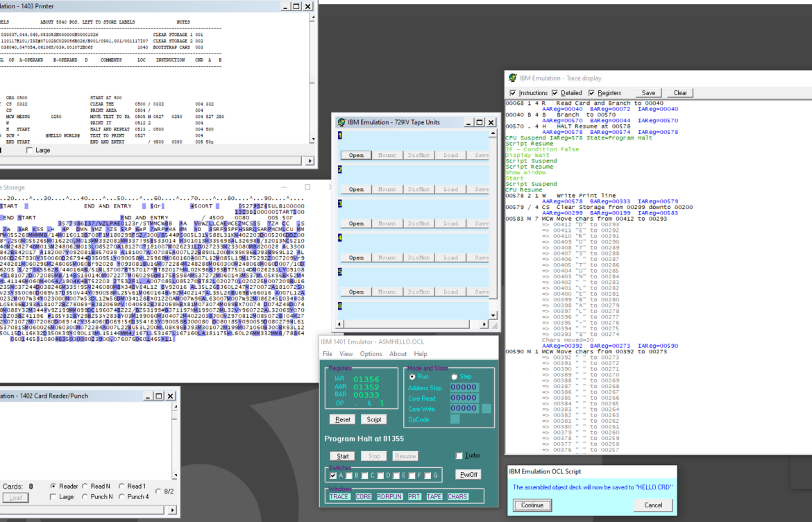Screen dimensions: 812x522
Task: Click Open for tape unit 2
Action: click(x=356, y=190)
